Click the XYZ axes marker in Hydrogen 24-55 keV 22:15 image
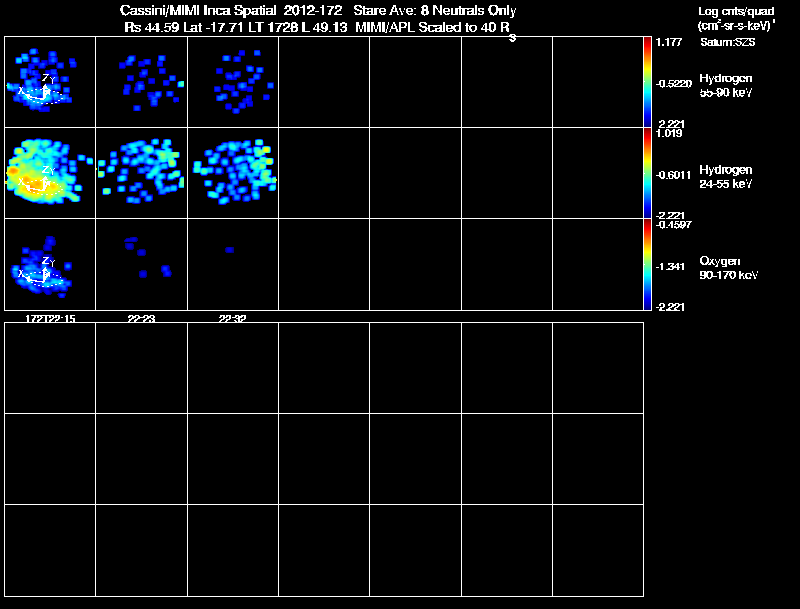This screenshot has width=800, height=609. coord(40,180)
